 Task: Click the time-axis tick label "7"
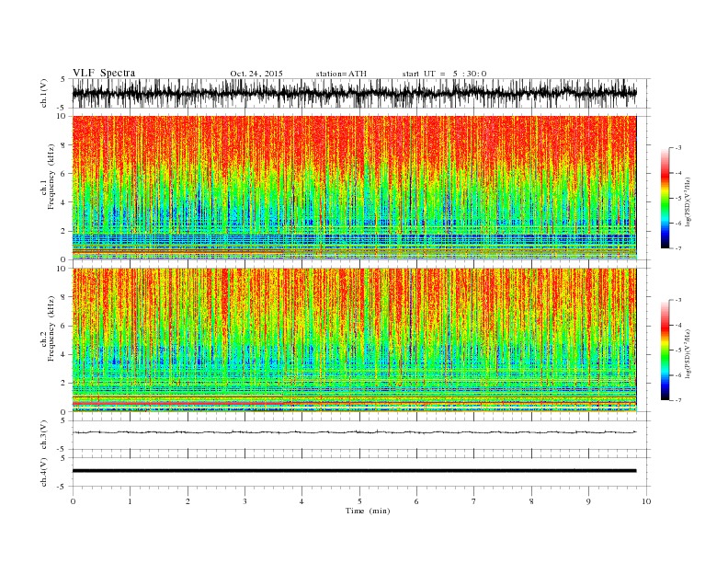pyautogui.click(x=474, y=501)
